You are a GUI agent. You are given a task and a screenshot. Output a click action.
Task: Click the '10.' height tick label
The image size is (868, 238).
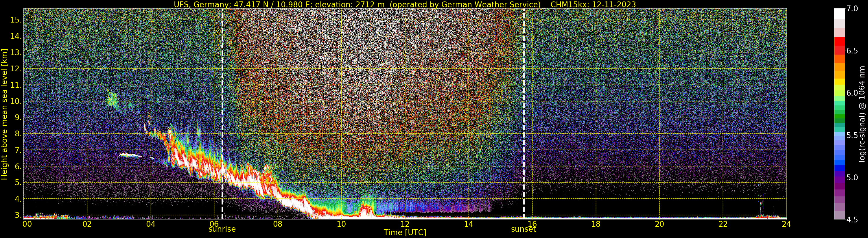(x=16, y=101)
